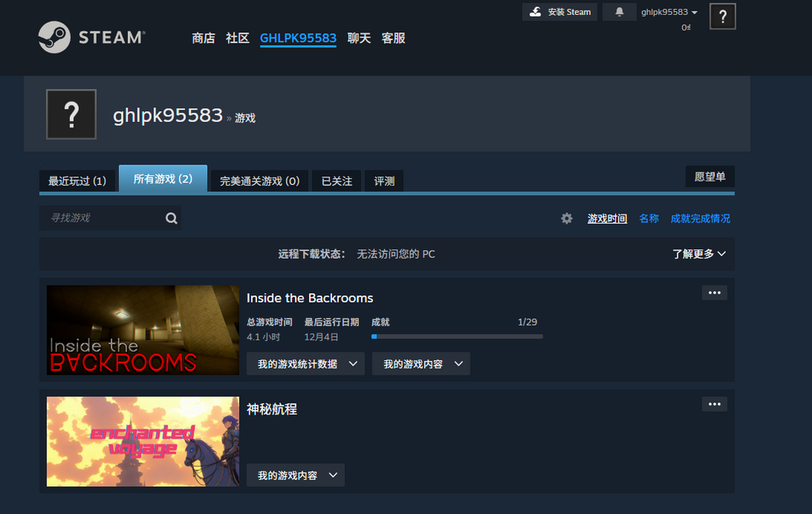Expand the 了解更多 disclosure
The width and height of the screenshot is (812, 514).
698,253
